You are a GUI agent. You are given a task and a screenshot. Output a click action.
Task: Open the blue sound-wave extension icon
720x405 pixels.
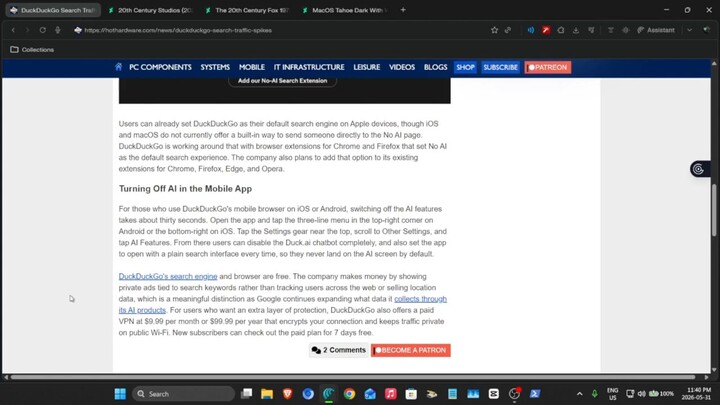(531, 30)
